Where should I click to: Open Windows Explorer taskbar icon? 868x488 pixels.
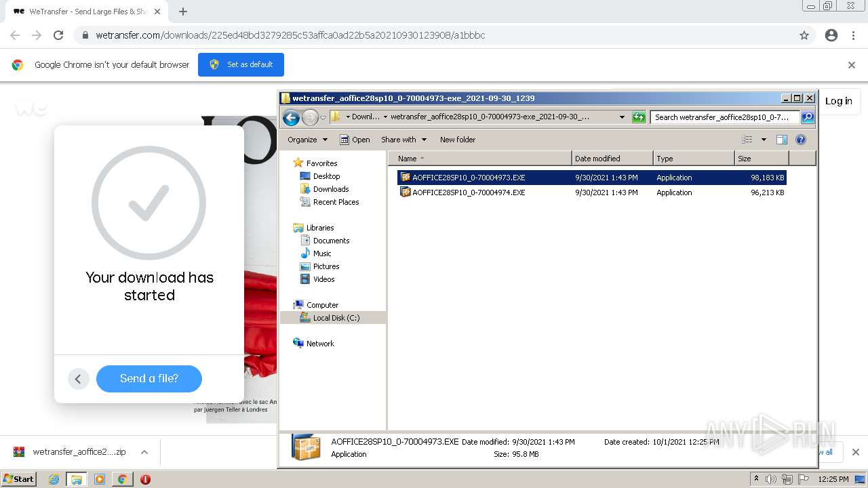[77, 479]
